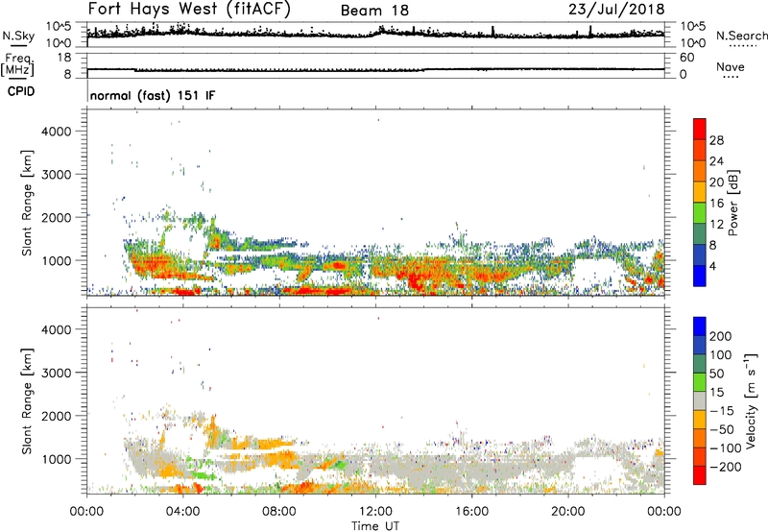Click the 'normal (fast) 151 IF' mode text

[153, 95]
